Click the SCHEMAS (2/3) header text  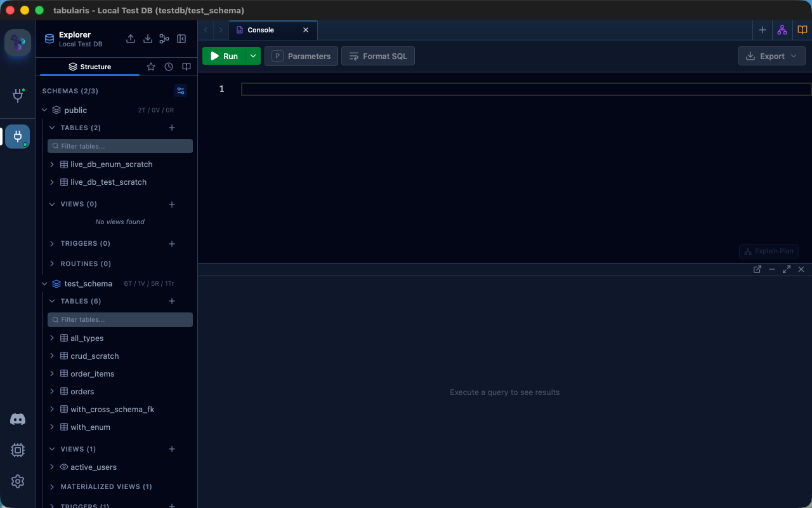(70, 91)
